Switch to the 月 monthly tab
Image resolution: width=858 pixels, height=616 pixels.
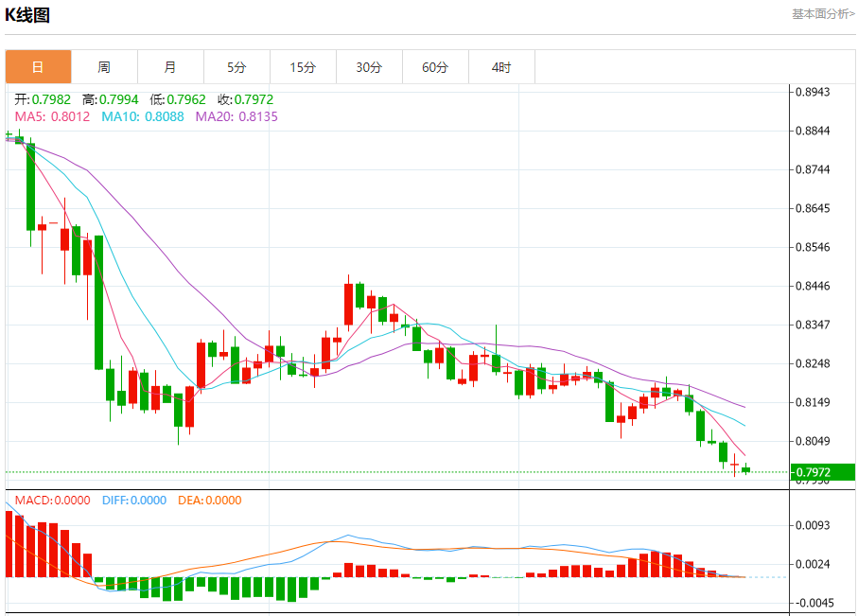point(170,67)
